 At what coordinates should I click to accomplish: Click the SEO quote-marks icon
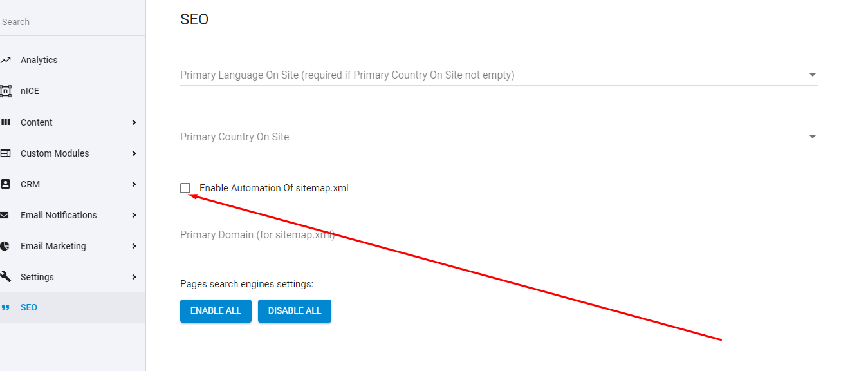click(x=5, y=308)
